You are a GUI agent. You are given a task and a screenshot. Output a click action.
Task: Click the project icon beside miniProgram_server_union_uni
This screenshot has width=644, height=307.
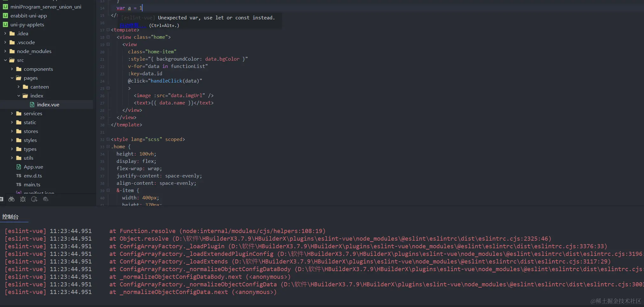pos(5,7)
